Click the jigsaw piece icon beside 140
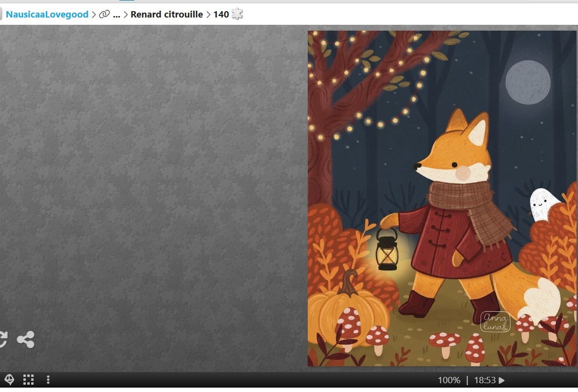The width and height of the screenshot is (578, 392). [237, 14]
